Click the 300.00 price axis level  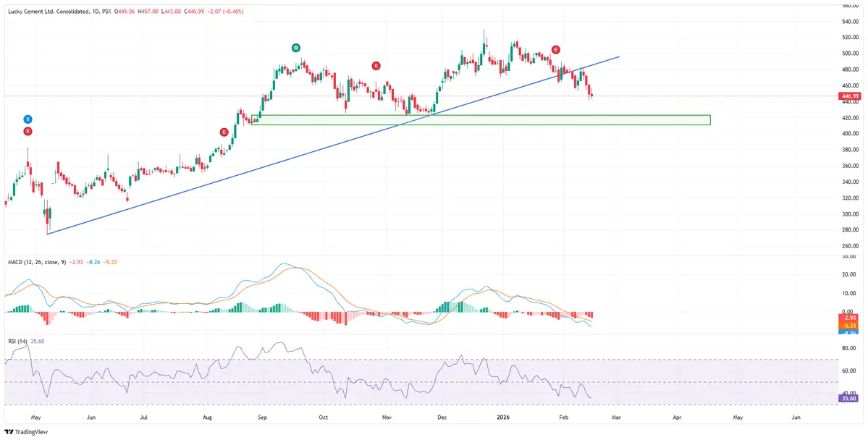click(852, 214)
